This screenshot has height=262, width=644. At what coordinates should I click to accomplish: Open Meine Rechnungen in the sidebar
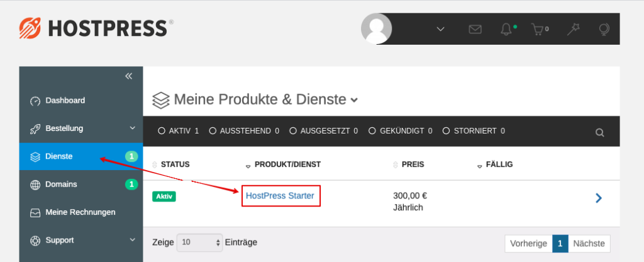81,212
